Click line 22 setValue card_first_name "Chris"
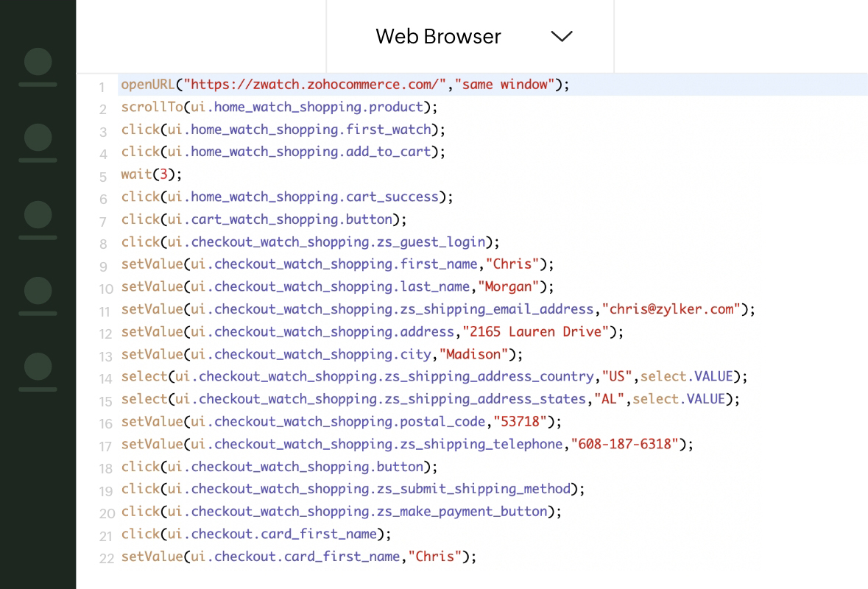868x589 pixels. click(x=298, y=557)
